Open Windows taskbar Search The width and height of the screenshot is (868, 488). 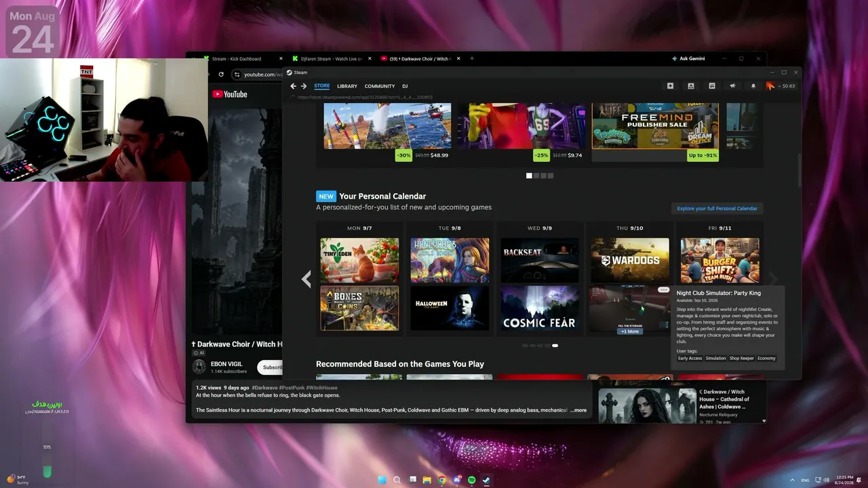pyautogui.click(x=397, y=480)
